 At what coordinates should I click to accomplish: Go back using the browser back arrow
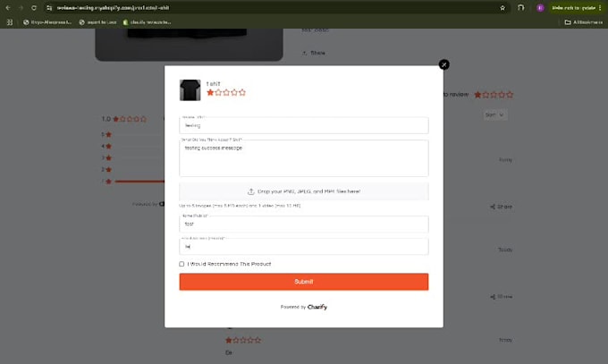8,8
